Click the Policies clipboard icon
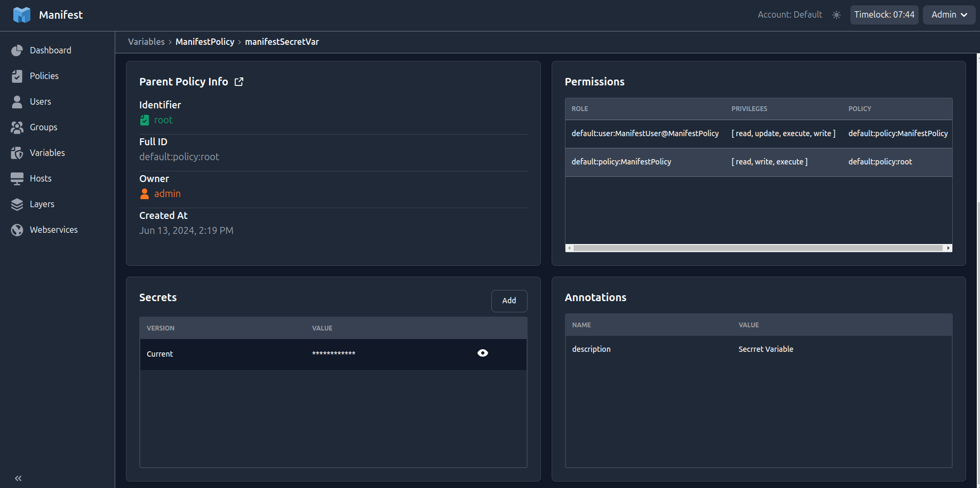 [17, 76]
